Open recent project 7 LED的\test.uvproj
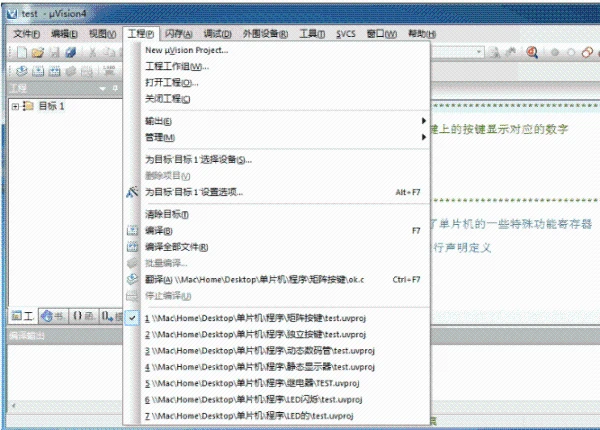 276,415
